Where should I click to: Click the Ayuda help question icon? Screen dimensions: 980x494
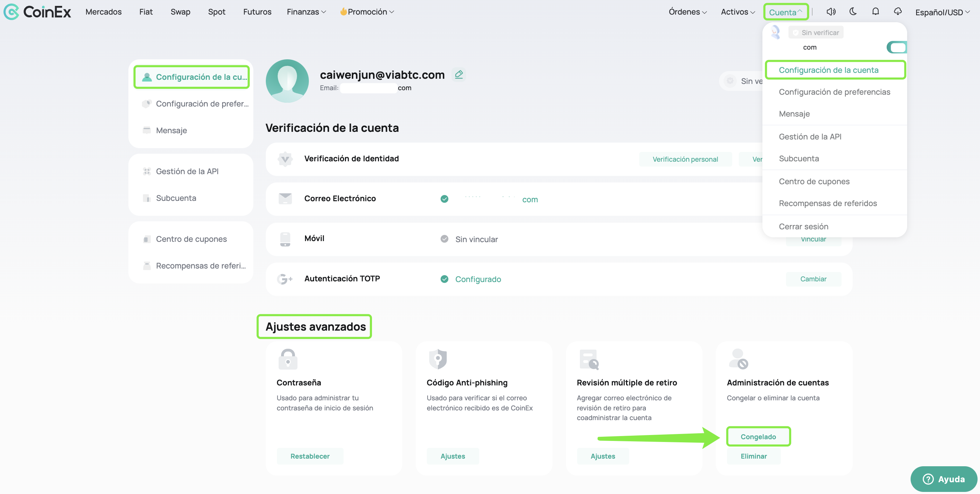click(928, 479)
